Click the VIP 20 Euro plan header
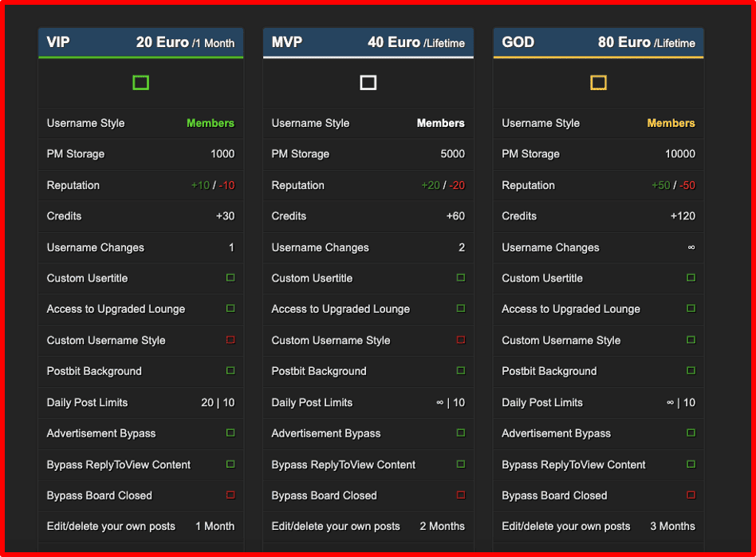This screenshot has width=756, height=557. 141,42
